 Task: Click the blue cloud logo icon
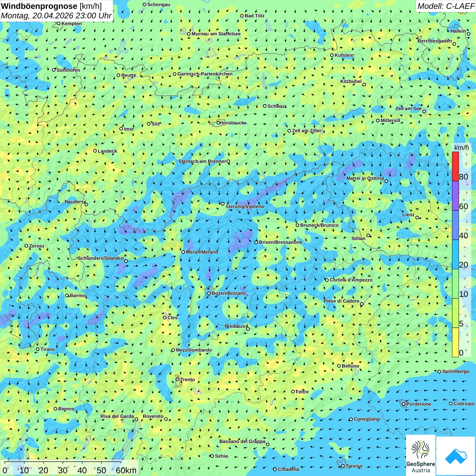pyautogui.click(x=456, y=456)
